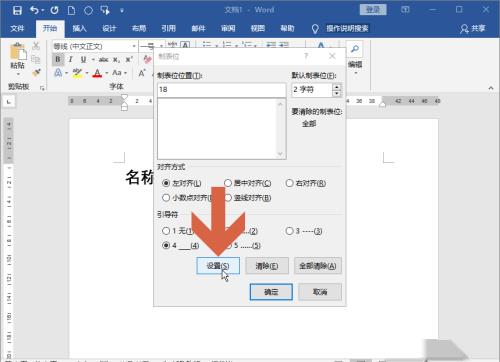Viewport: 500px width, 362px height.
Task: Switch to the 引用 References tab
Action: pos(168,29)
